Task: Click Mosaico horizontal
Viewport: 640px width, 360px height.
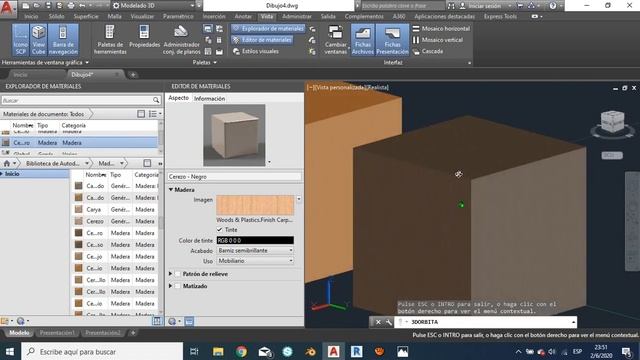Action: 441,29
